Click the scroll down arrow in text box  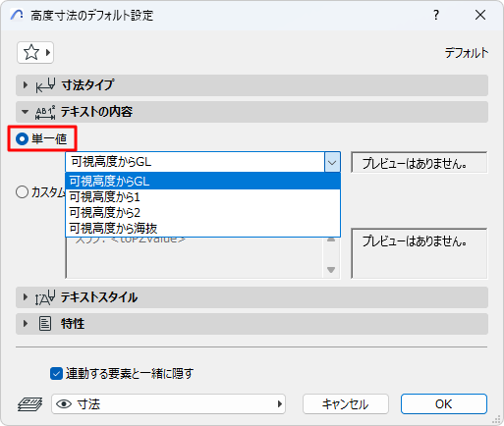(x=331, y=270)
